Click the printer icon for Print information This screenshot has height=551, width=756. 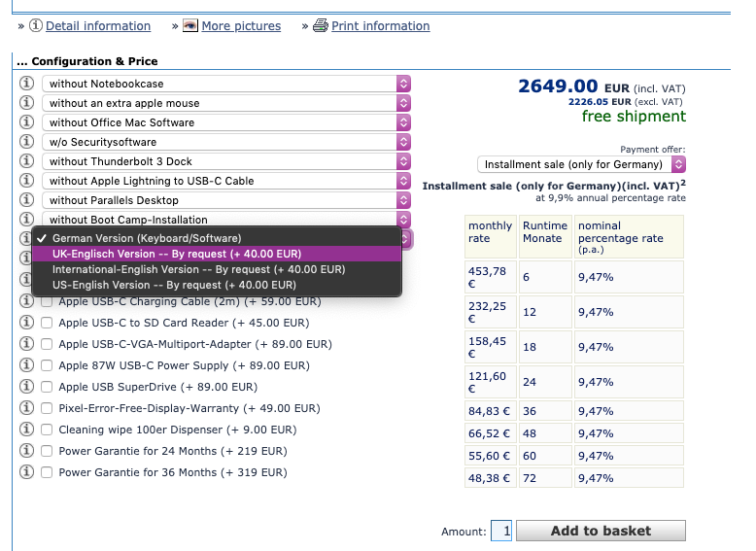321,25
